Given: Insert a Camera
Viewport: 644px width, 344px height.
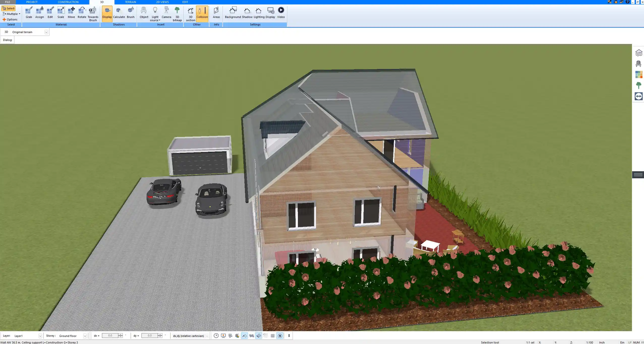Looking at the screenshot, I should [x=166, y=13].
